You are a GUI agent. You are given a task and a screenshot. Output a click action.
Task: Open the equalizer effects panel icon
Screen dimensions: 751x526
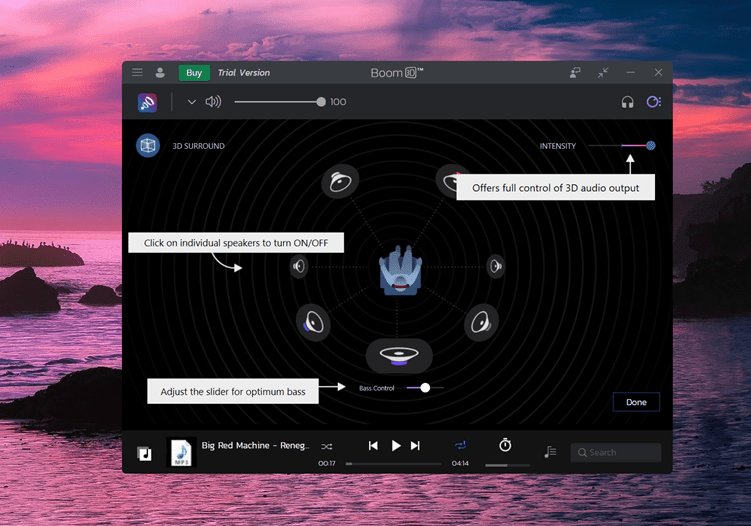(x=654, y=102)
